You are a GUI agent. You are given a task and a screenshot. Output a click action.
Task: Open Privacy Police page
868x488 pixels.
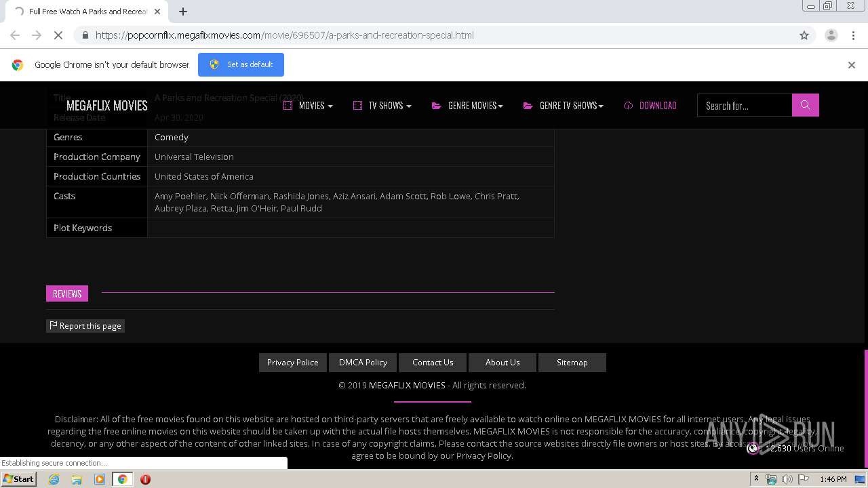[293, 363]
